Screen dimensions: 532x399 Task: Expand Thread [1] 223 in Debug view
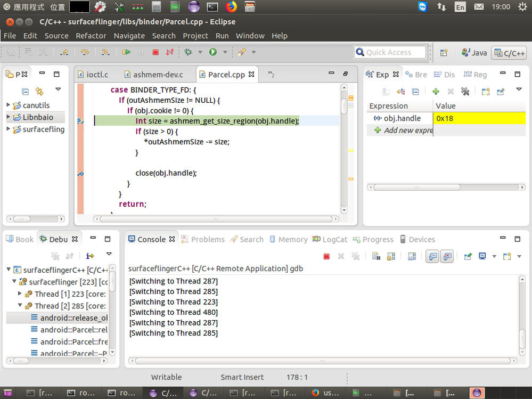20,293
